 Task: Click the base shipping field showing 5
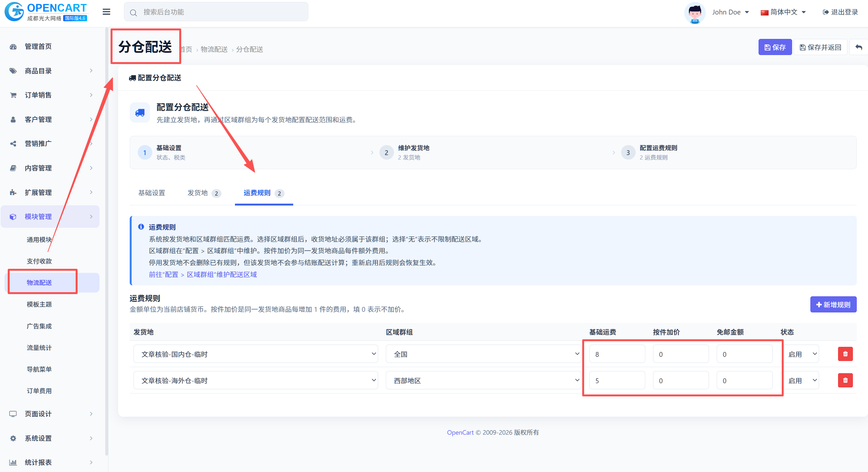point(617,380)
